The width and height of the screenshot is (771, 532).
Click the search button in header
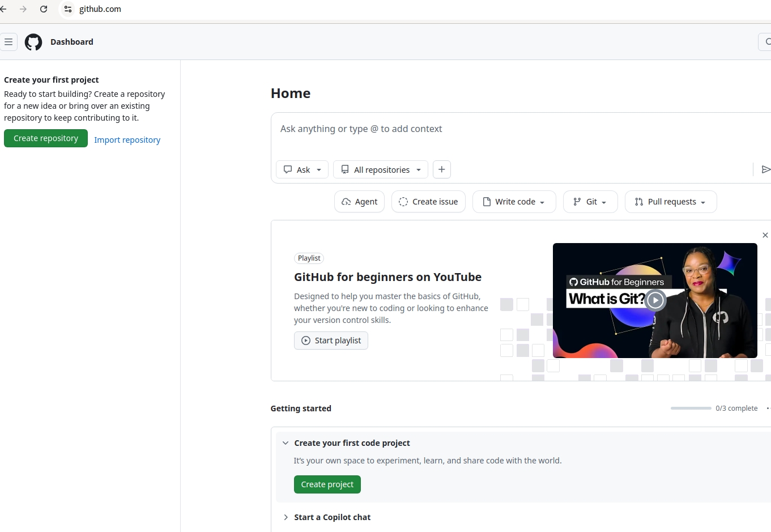pyautogui.click(x=765, y=42)
